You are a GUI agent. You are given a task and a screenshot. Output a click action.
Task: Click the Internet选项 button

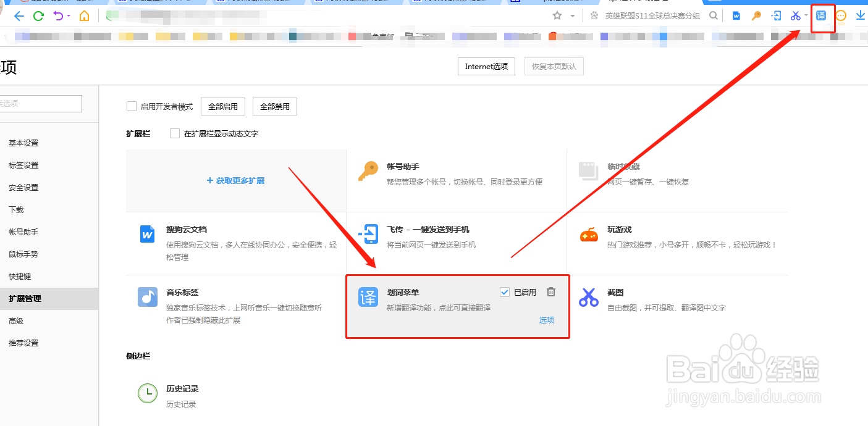point(486,67)
